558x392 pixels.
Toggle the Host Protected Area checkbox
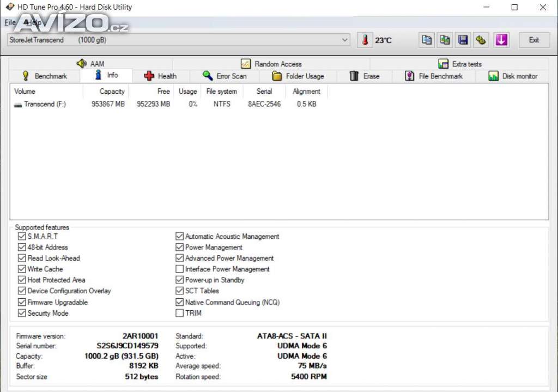click(22, 280)
